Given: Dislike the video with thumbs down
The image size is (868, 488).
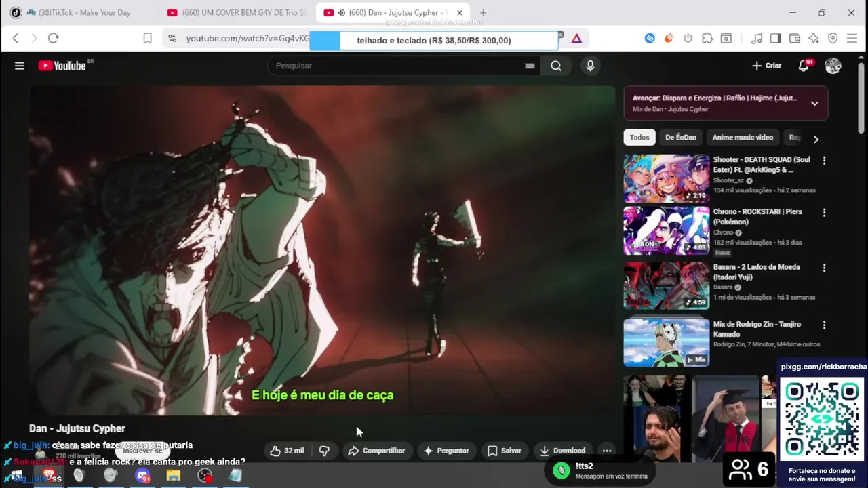Looking at the screenshot, I should coord(324,451).
